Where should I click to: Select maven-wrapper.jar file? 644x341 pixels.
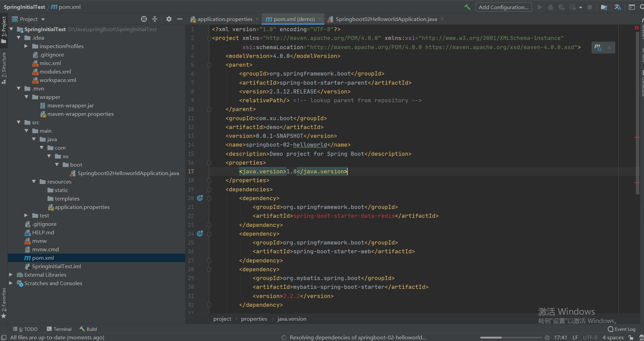pyautogui.click(x=67, y=105)
